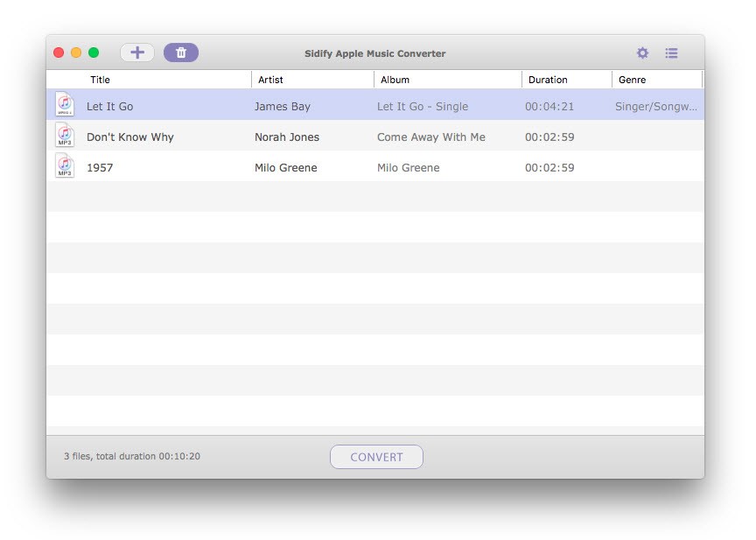Click the artist James Bay
Viewport: 756px width, 540px height.
(283, 107)
